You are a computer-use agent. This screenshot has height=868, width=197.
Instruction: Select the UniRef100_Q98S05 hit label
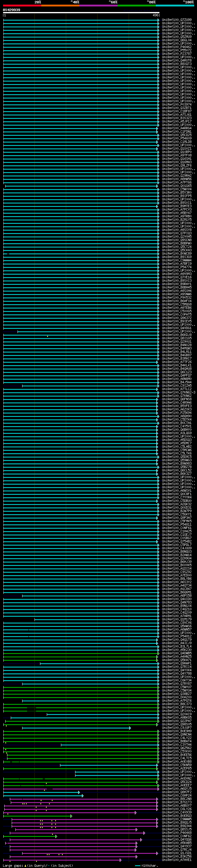[x=177, y=725]
